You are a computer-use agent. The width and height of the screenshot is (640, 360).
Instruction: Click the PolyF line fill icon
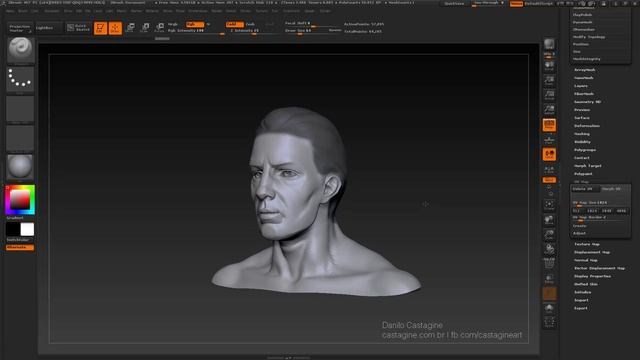[549, 264]
